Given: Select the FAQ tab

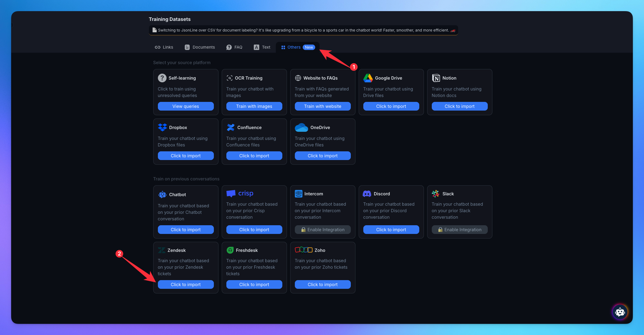Looking at the screenshot, I should coord(234,47).
